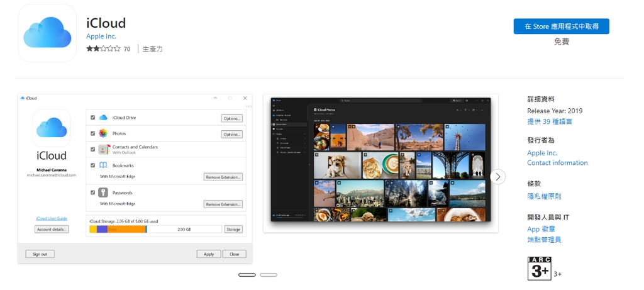Click purple segment of storage bar
The image size is (644, 290).
(102, 229)
